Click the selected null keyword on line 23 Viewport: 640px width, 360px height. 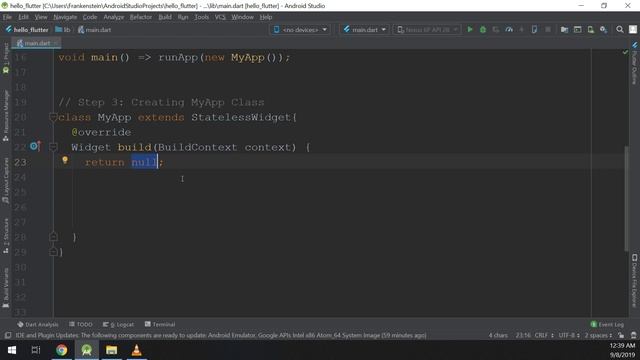[x=144, y=162]
